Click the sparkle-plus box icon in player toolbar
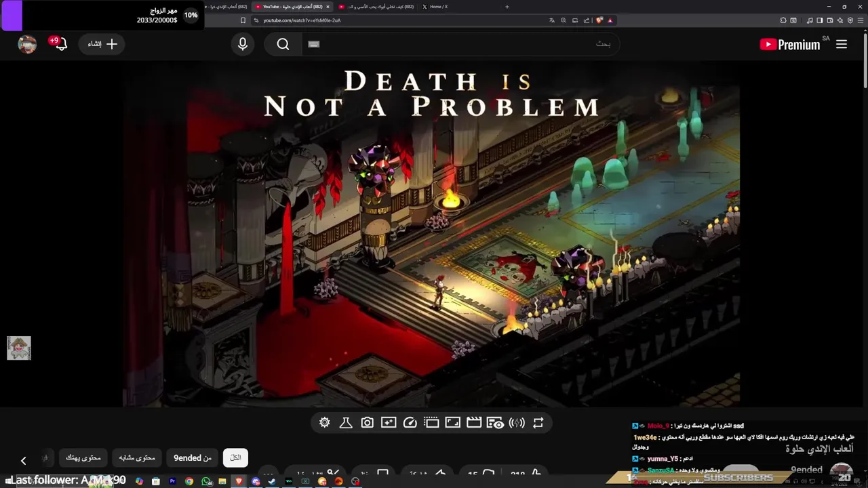 pos(389,423)
